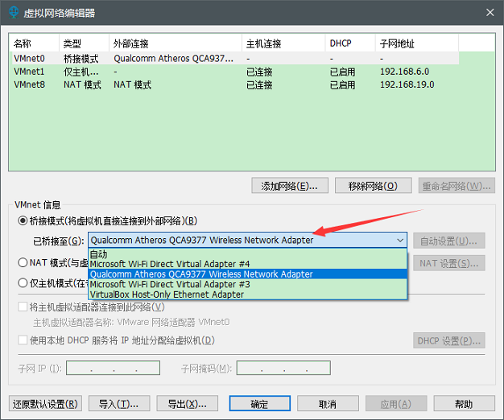Choose Microsoft Wi-Fi Direct Virtual Adapter #4

247,264
